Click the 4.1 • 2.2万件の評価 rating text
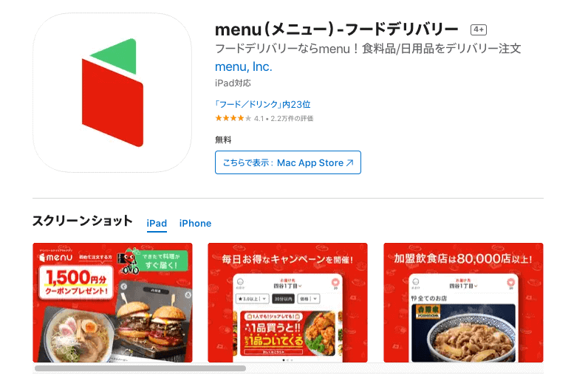 tap(284, 118)
